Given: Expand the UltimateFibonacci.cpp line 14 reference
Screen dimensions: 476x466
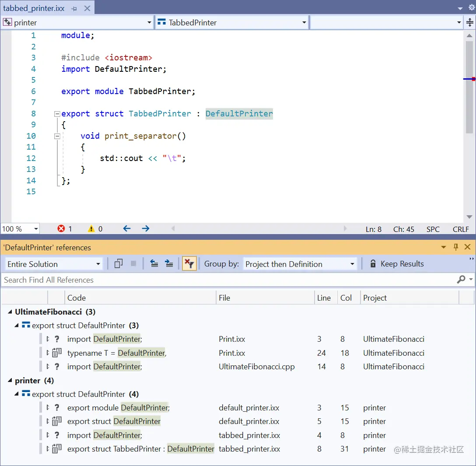Looking at the screenshot, I should coord(48,366).
